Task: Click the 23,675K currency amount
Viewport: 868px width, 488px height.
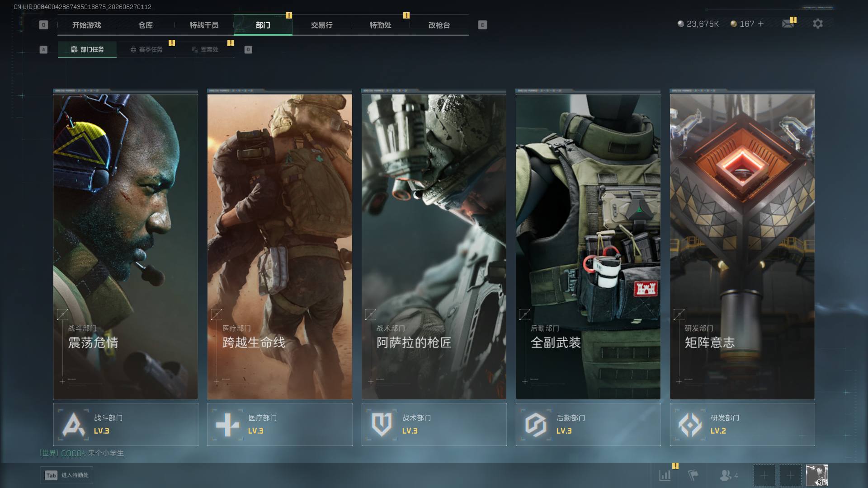Action: (x=703, y=23)
